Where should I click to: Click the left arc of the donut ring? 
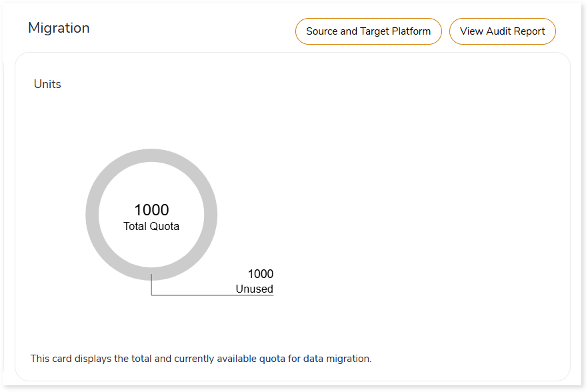92,215
